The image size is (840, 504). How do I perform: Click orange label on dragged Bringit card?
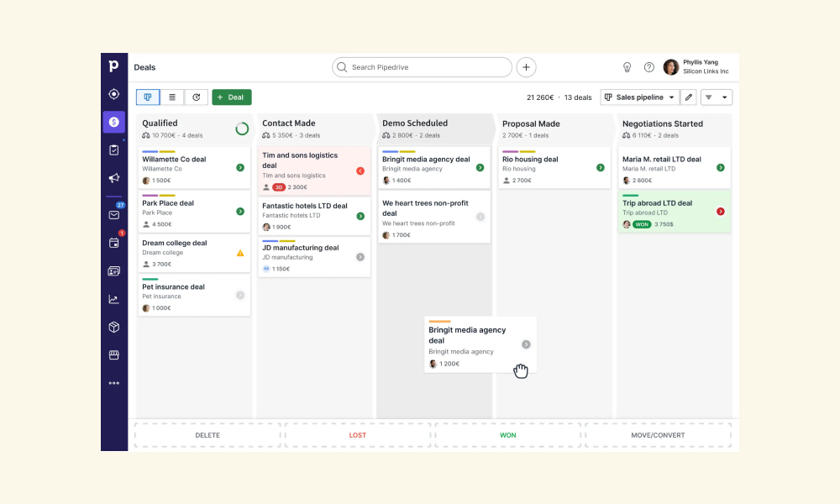(x=439, y=322)
